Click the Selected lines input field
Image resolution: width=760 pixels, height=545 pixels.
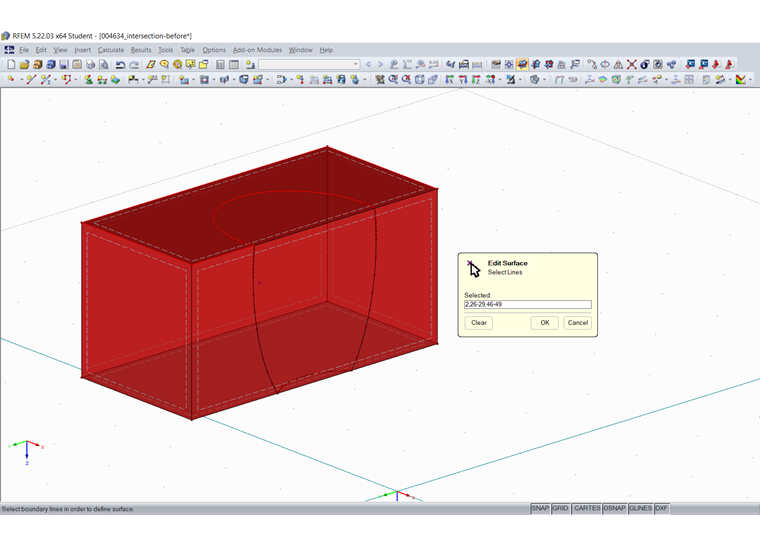[528, 305]
